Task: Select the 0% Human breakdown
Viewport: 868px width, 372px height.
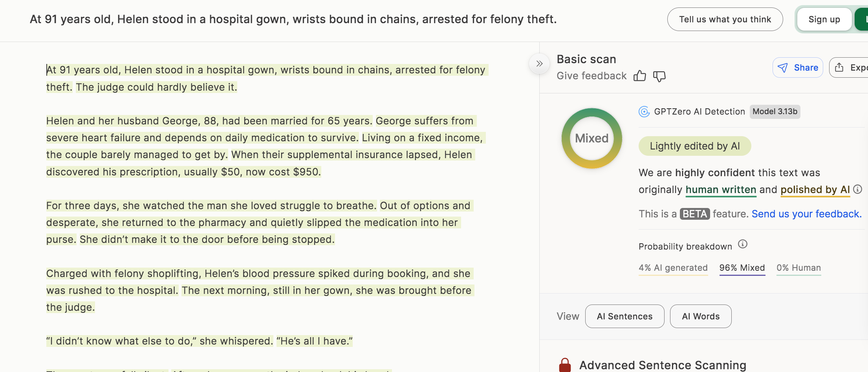Action: pyautogui.click(x=798, y=268)
